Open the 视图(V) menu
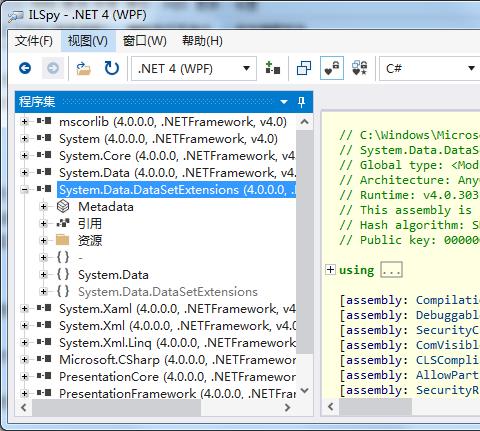The image size is (480, 431). click(x=88, y=41)
